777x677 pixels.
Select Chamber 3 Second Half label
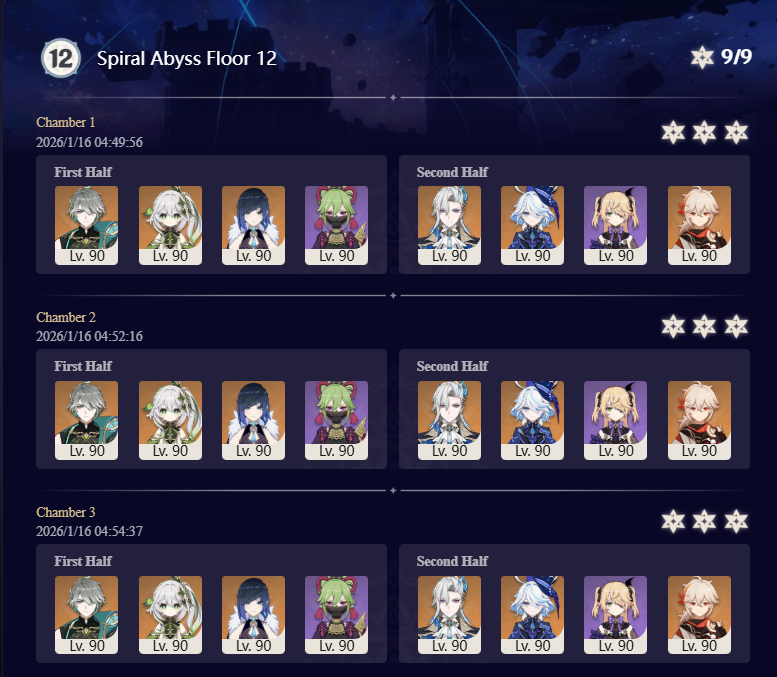tap(452, 561)
